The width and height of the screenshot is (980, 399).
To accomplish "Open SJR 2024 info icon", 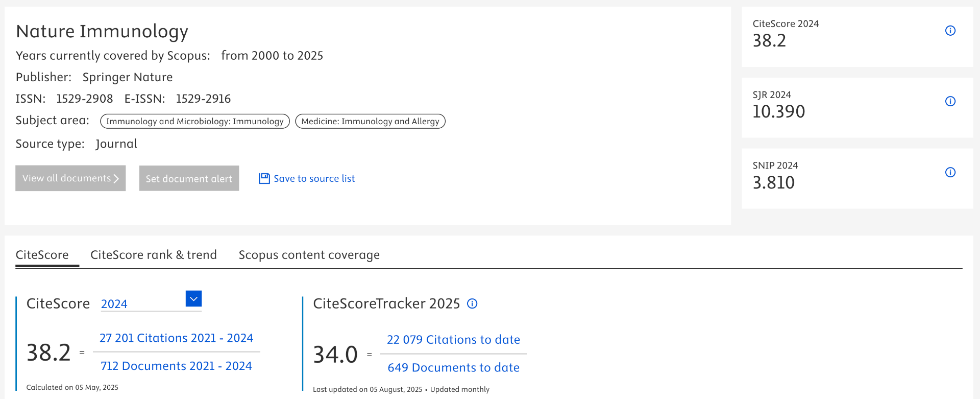I will coord(950,101).
